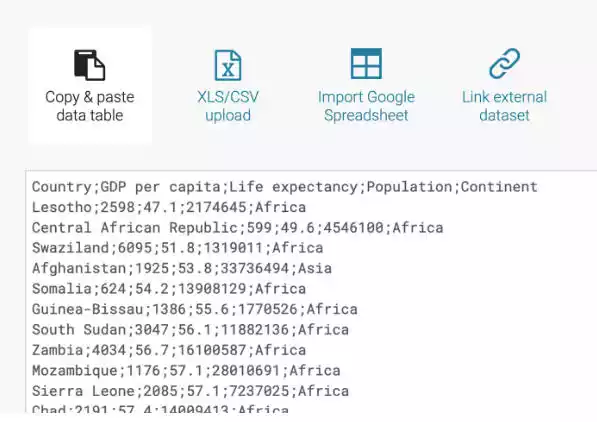Click the Afghanistan row ending with Asia
Screen dimensions: 597x422
182,269
